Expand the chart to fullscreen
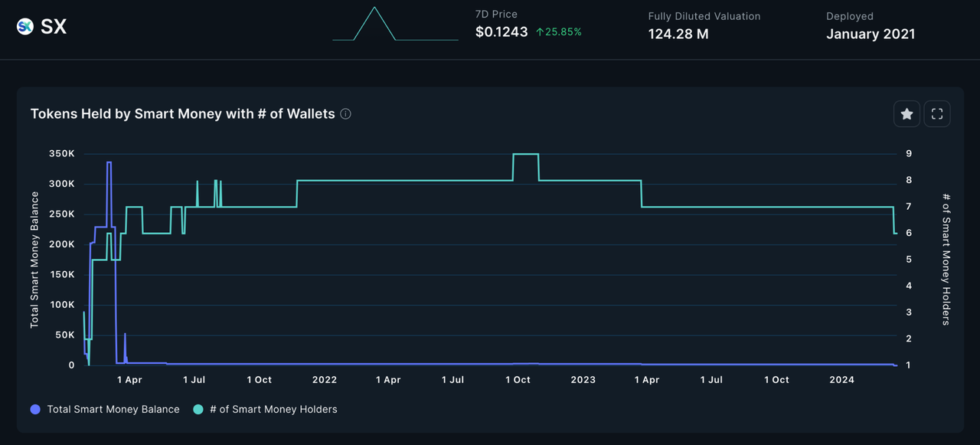Viewport: 980px width, 445px height. (937, 114)
